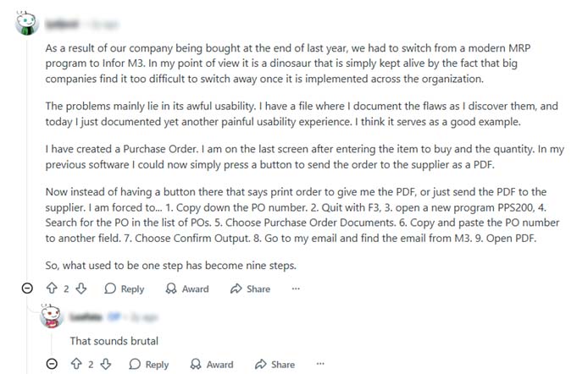Share the "That sounds brutal" reply

(275, 365)
